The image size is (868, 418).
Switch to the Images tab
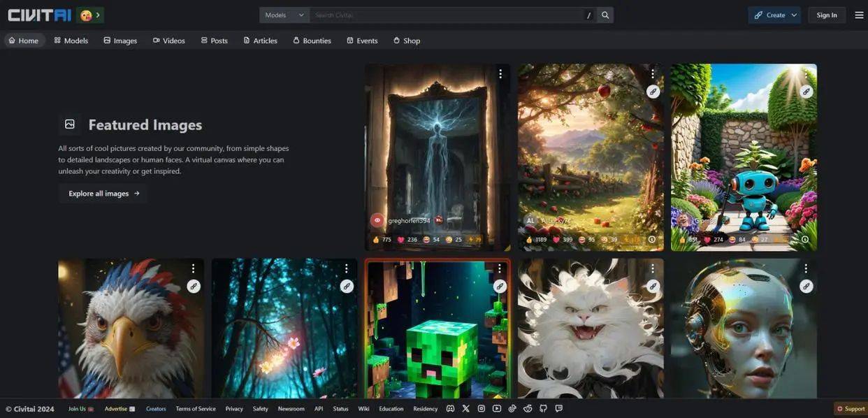tap(120, 41)
